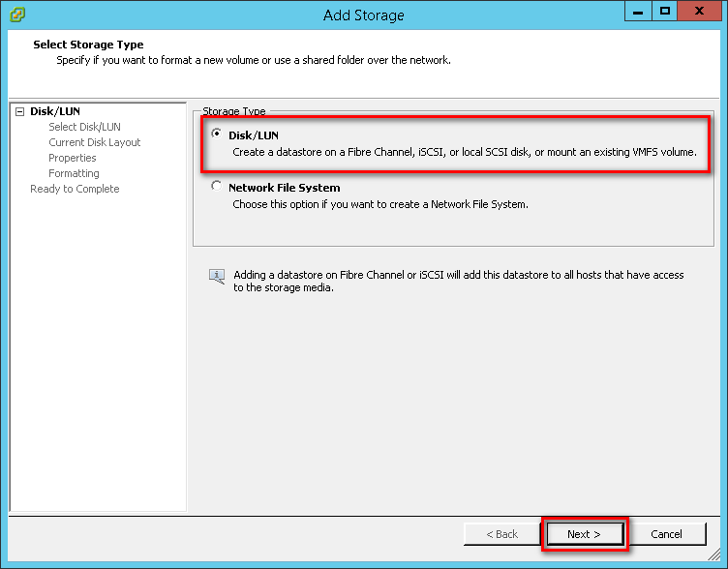Click the Network File System label text
Image resolution: width=728 pixels, height=569 pixels.
285,188
